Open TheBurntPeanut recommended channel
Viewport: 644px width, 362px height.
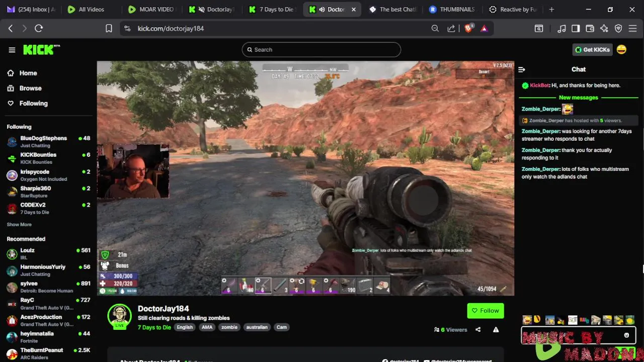tap(48, 353)
